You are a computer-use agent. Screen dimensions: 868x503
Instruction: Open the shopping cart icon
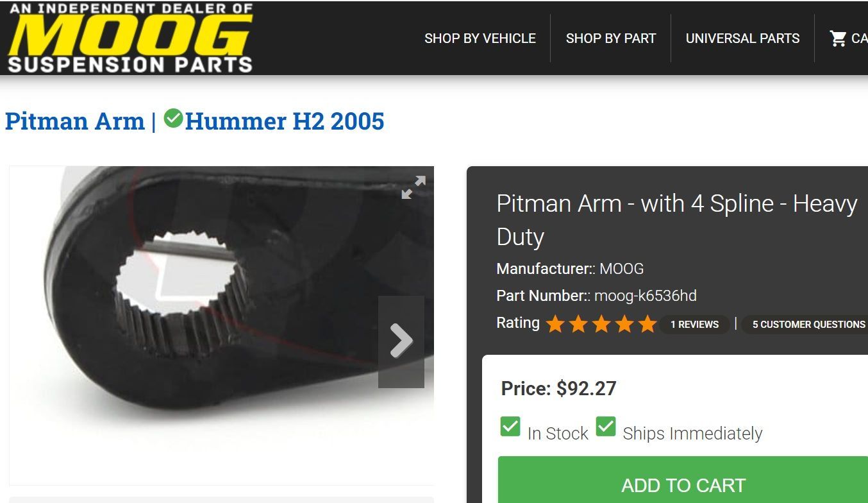coord(838,38)
